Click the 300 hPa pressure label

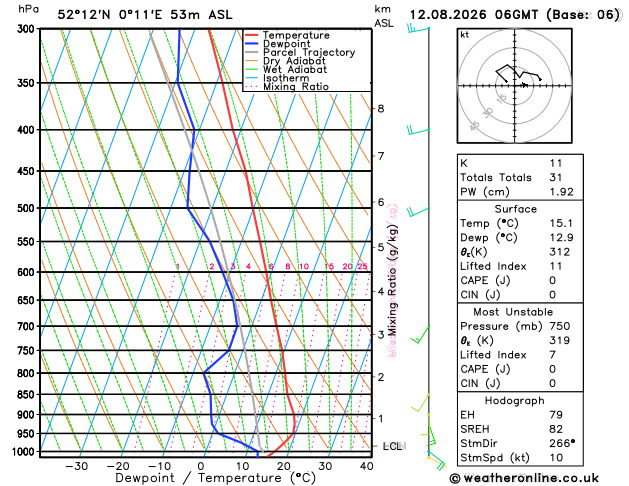pos(28,29)
